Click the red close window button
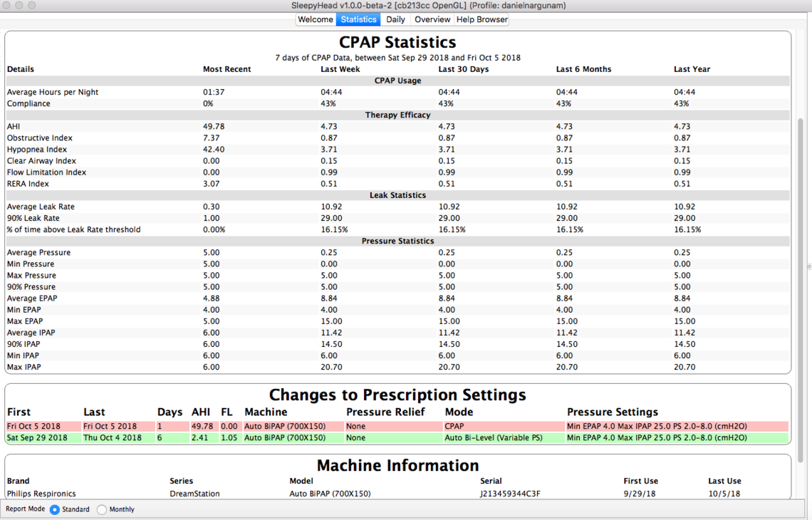This screenshot has width=812, height=520. 6,5
